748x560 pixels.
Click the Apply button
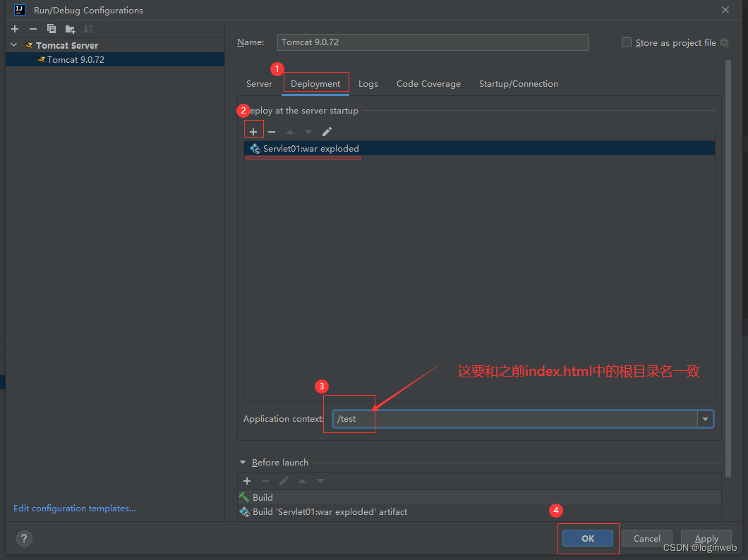click(x=706, y=538)
